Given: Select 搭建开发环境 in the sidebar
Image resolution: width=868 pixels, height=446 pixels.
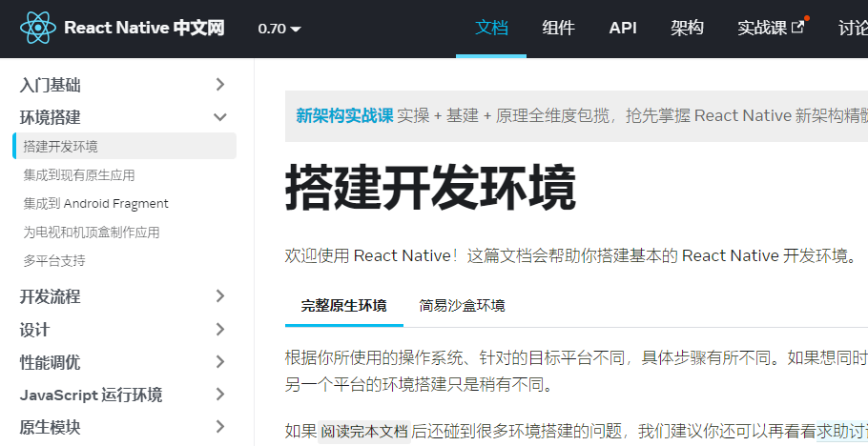Looking at the screenshot, I should click(125, 146).
